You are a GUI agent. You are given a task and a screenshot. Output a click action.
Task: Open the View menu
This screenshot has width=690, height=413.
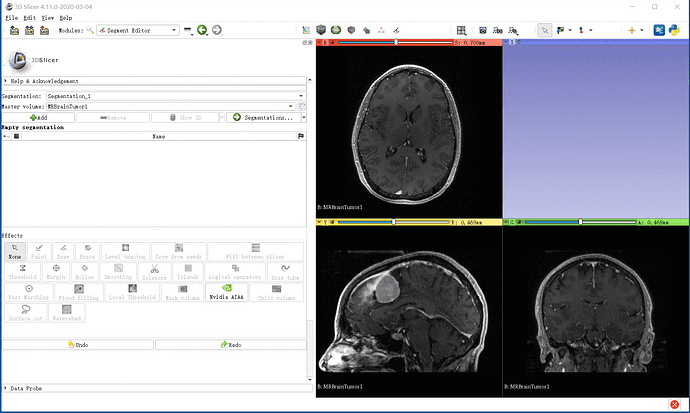point(48,18)
